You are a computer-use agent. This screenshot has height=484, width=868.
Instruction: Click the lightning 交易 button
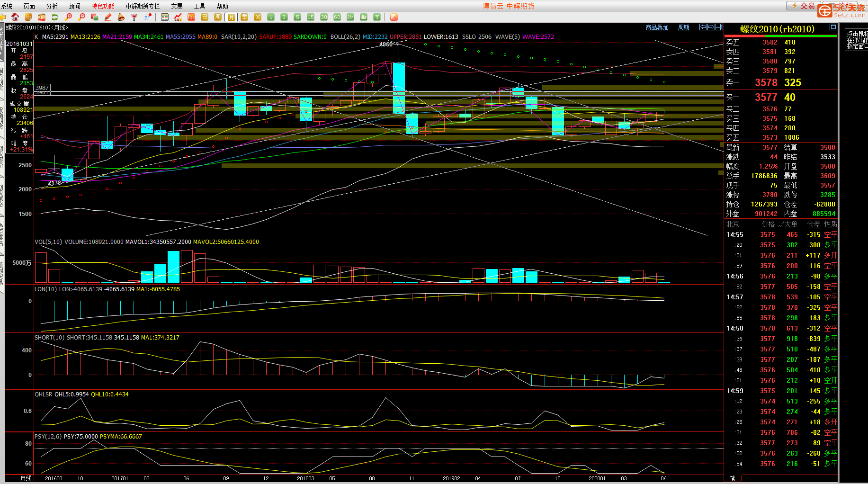[x=803, y=6]
